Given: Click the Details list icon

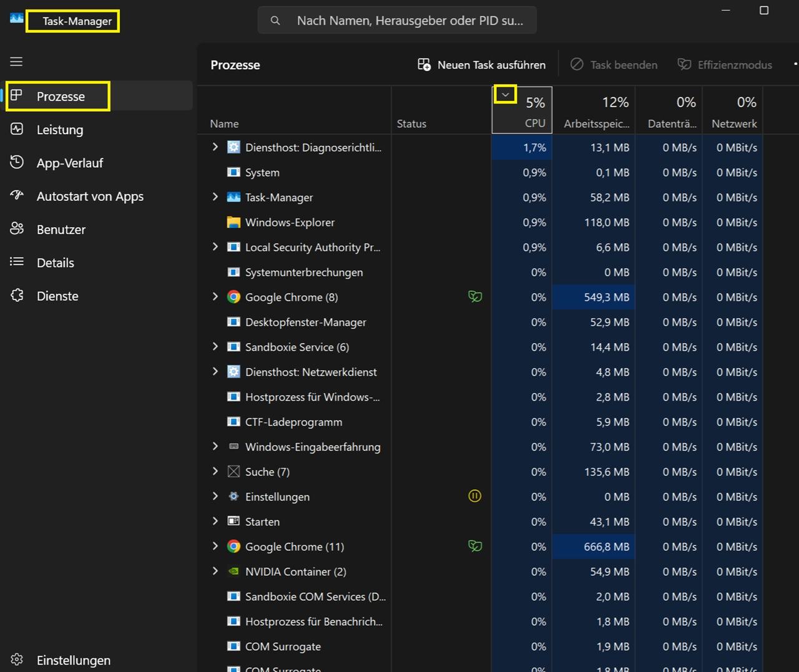Looking at the screenshot, I should click(17, 262).
